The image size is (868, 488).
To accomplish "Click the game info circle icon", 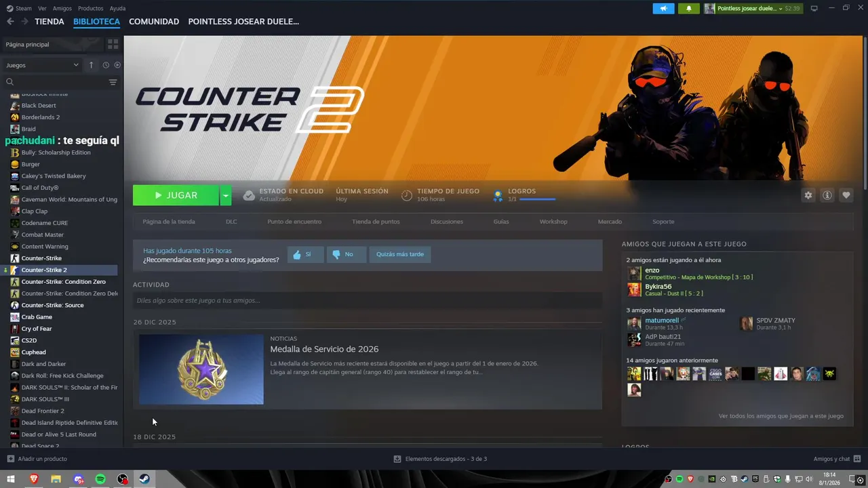I will point(827,195).
